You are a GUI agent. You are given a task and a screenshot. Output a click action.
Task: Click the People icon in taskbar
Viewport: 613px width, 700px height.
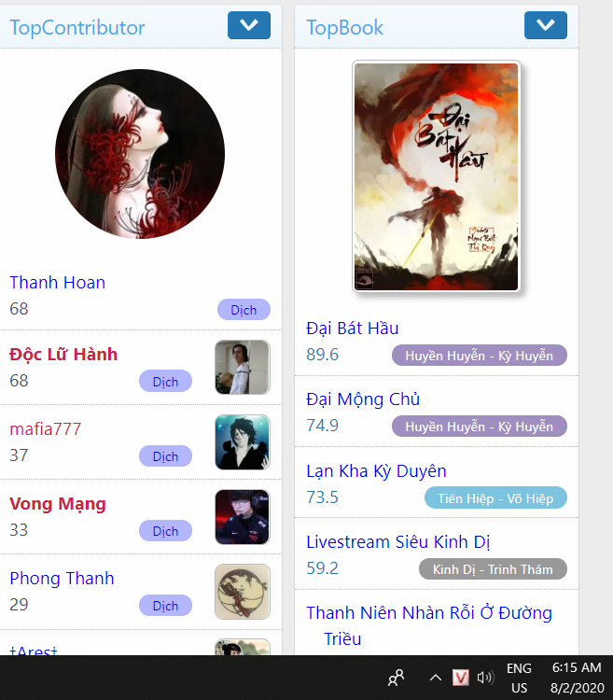[x=397, y=678]
